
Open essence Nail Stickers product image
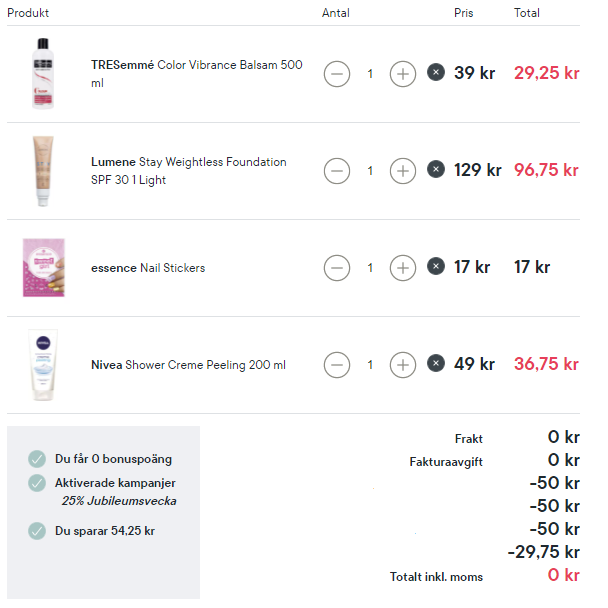click(43, 268)
